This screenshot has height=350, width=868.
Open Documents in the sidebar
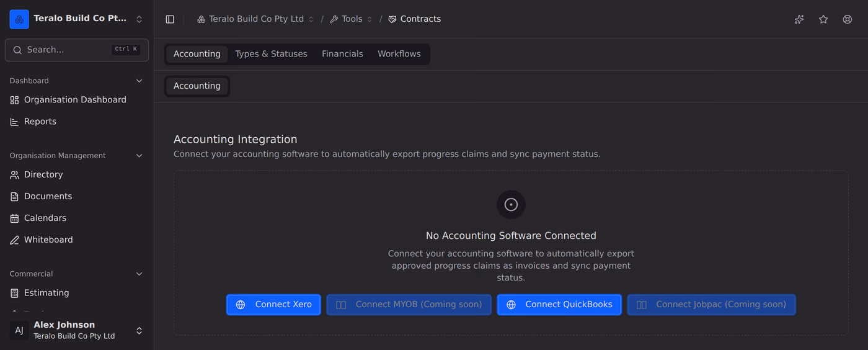coord(77,197)
